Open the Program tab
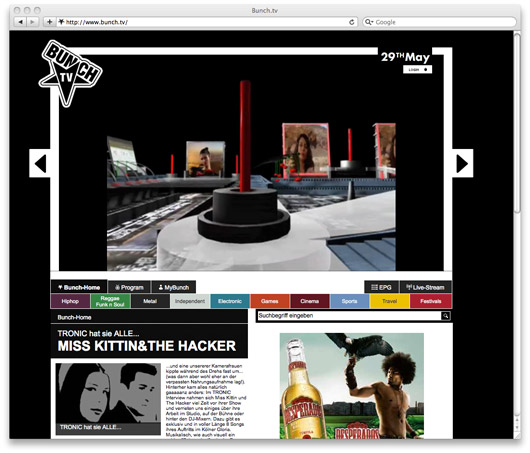The width and height of the screenshot is (530, 453). 129,287
